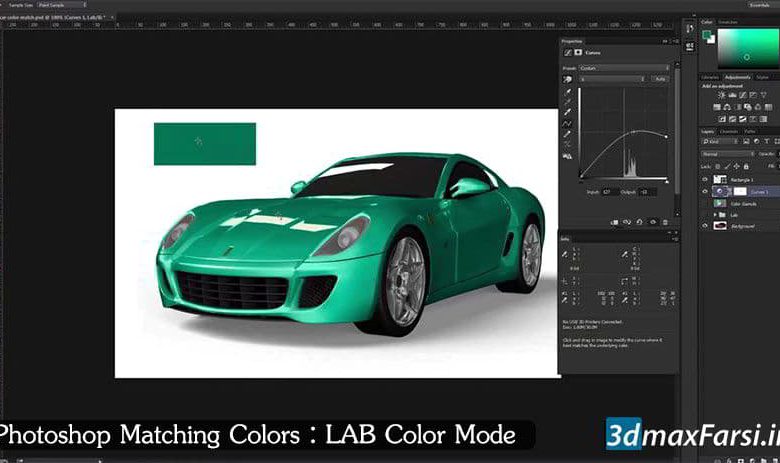Switch to the Swatches tab

pyautogui.click(x=727, y=22)
